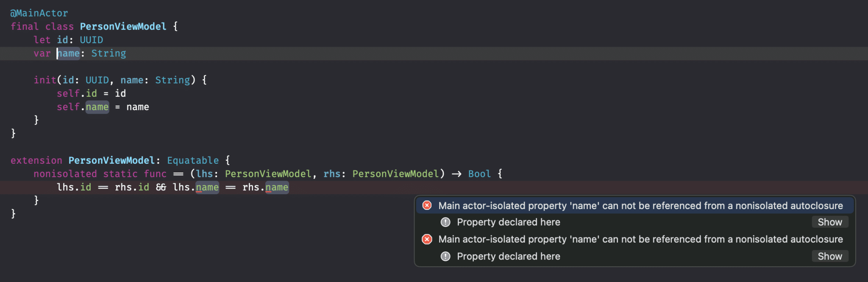Image resolution: width=868 pixels, height=282 pixels.
Task: Click the init keyword of the initializer
Action: [x=45, y=80]
